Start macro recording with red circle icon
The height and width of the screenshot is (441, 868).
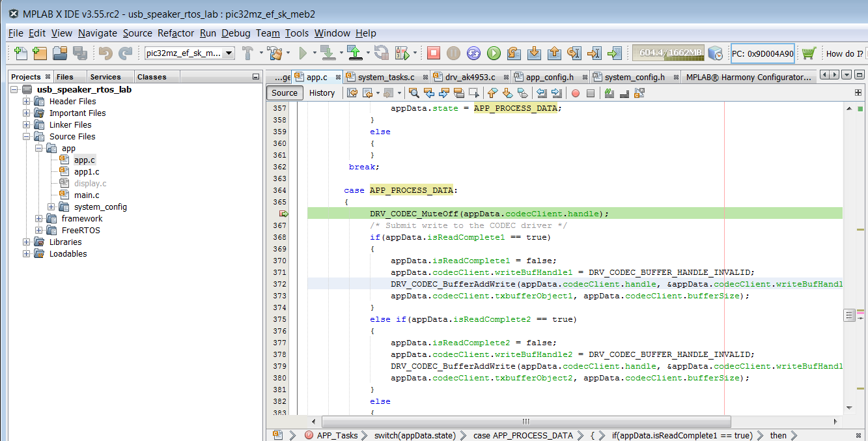[x=576, y=93]
